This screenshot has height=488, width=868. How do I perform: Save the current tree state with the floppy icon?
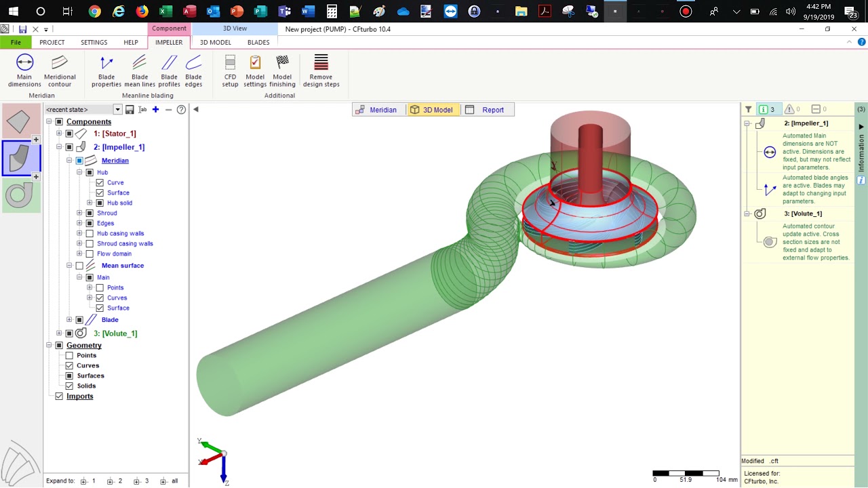pyautogui.click(x=130, y=110)
